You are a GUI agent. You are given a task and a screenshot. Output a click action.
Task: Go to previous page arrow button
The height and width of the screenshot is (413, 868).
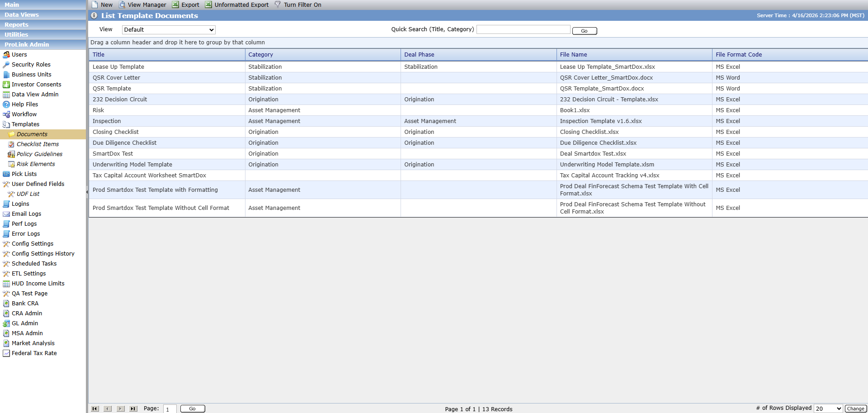point(108,408)
